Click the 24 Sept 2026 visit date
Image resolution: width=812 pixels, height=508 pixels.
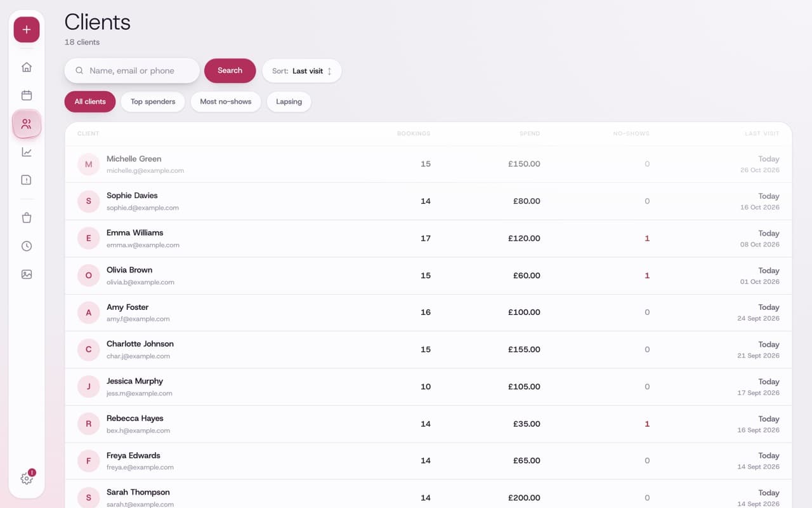(759, 319)
